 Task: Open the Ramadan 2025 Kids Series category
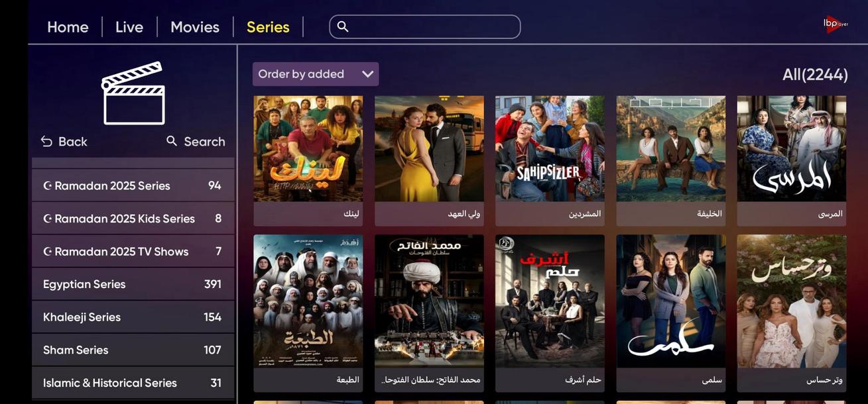click(133, 219)
